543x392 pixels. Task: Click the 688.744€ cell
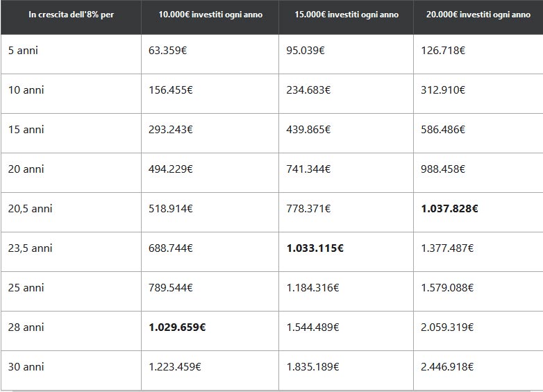[171, 248]
